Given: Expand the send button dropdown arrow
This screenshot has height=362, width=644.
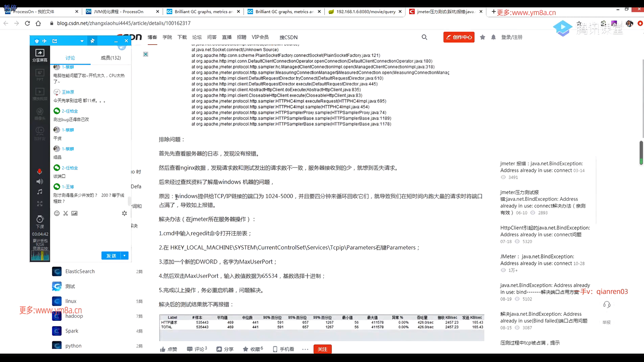Looking at the screenshot, I should 124,256.
